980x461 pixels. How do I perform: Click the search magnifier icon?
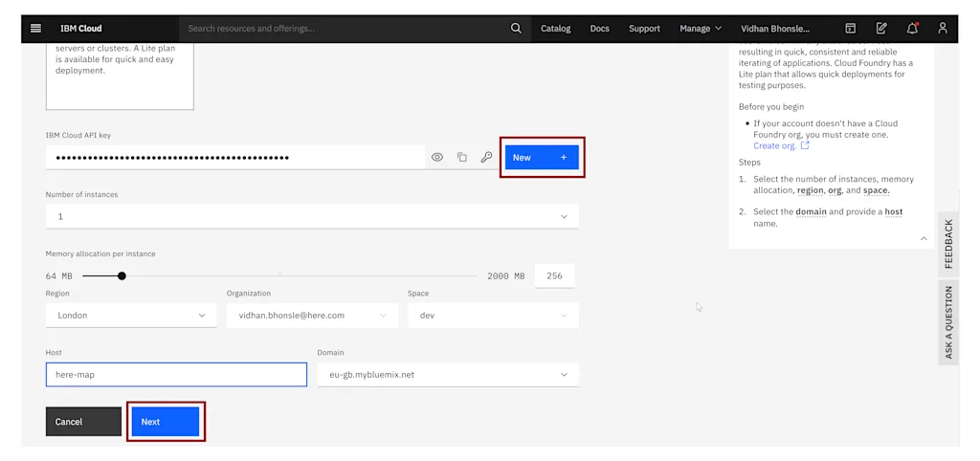[x=516, y=28]
